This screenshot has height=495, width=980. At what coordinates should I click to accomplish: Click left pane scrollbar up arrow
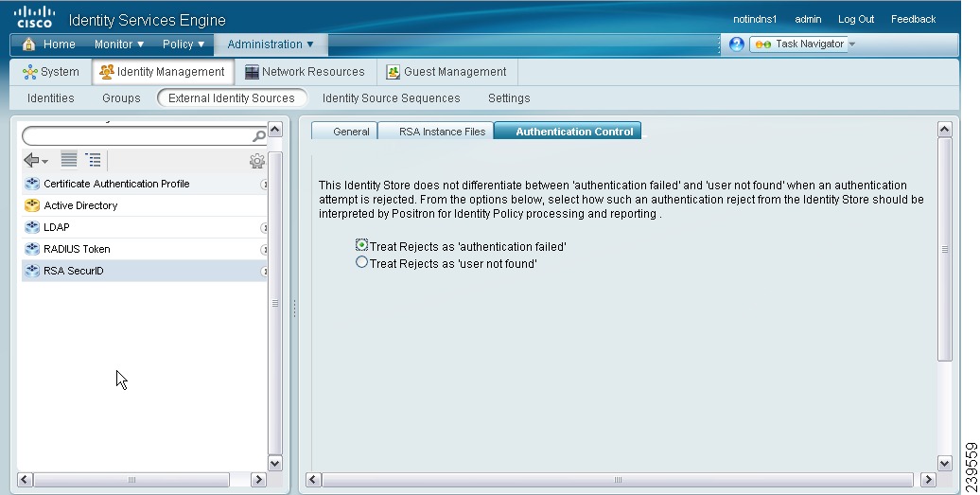tap(274, 130)
